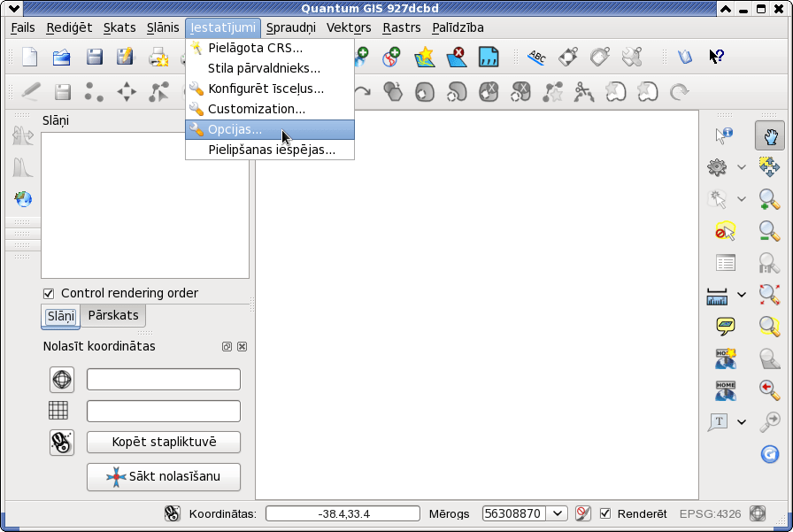793x532 pixels.
Task: Click the EPSG:4326 status text
Action: click(x=710, y=513)
